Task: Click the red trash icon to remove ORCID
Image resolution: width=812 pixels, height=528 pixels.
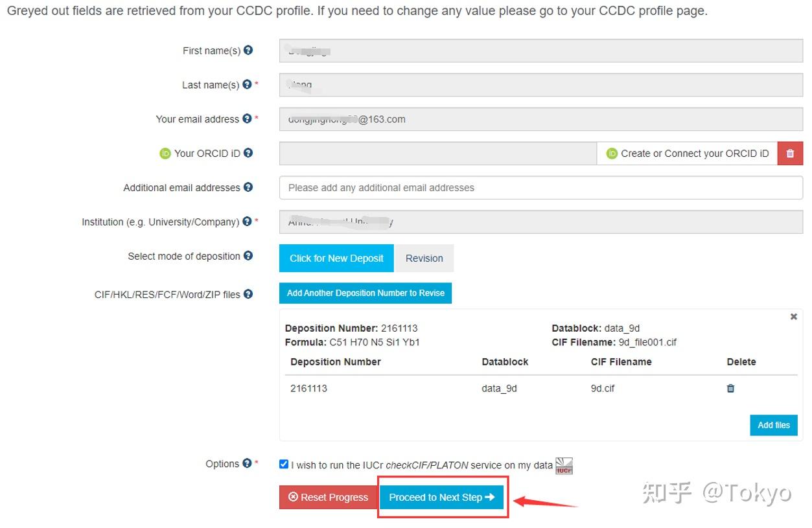Action: click(790, 154)
